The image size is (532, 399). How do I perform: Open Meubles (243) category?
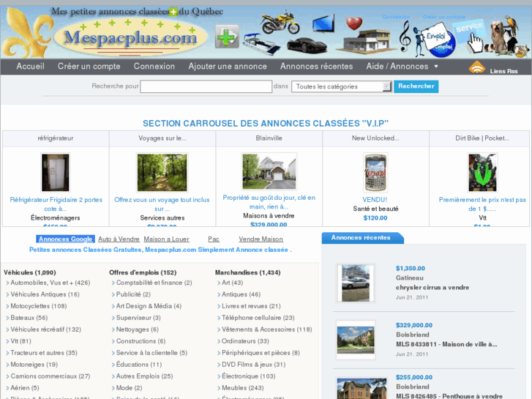tap(242, 388)
